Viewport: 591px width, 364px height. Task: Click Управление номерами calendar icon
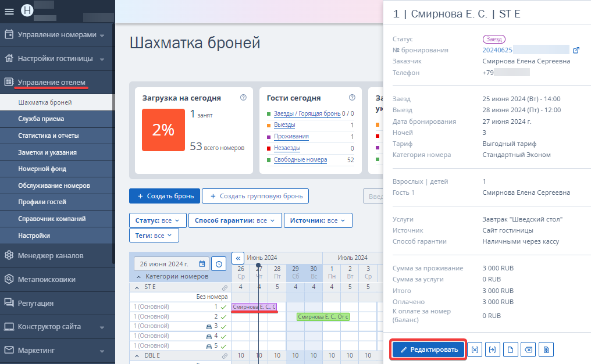pyautogui.click(x=9, y=34)
